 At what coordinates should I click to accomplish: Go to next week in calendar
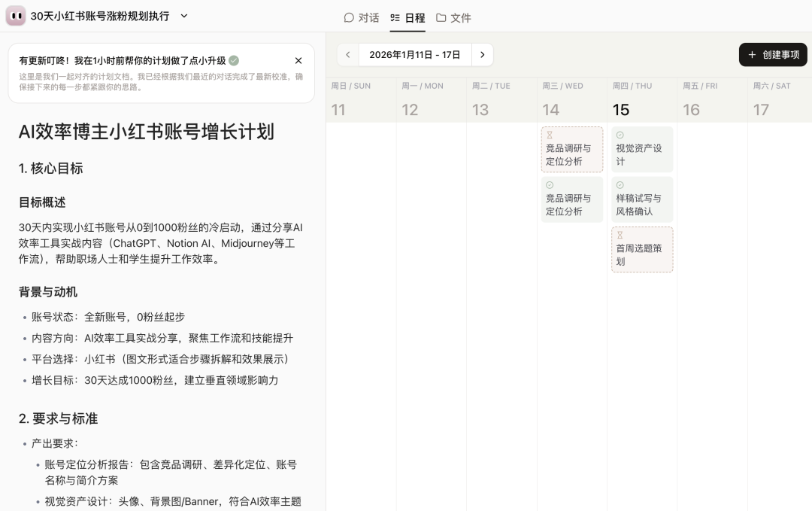coord(483,55)
